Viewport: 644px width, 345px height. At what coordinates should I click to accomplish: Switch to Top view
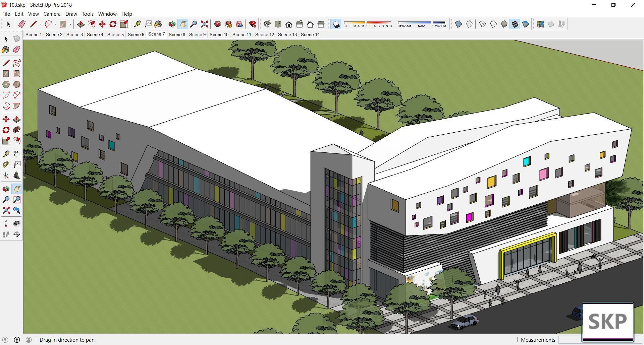(x=278, y=24)
